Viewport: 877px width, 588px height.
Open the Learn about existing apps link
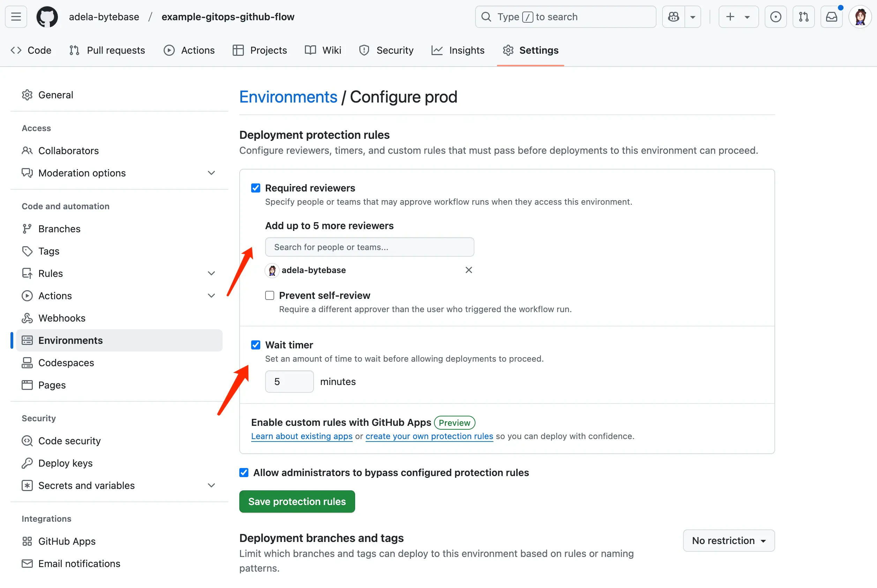click(302, 436)
